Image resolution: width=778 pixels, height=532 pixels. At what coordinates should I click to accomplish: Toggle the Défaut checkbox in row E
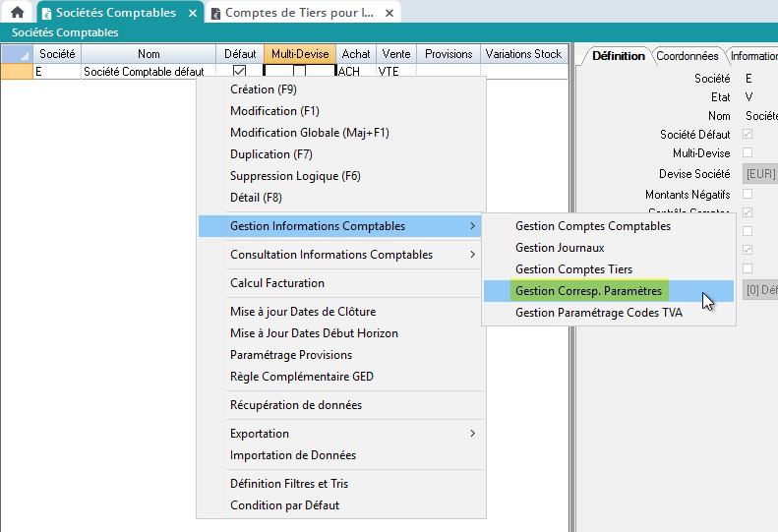[239, 72]
